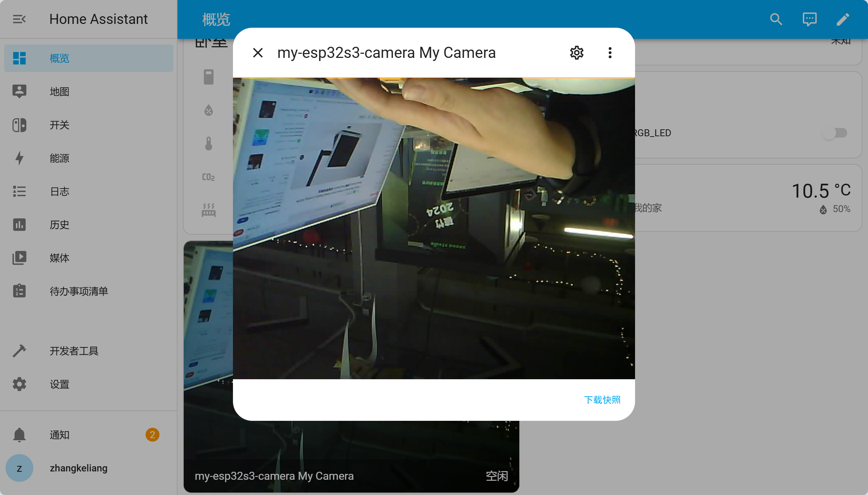Open the 地图 map page
Image resolution: width=868 pixels, height=495 pixels.
coord(59,92)
